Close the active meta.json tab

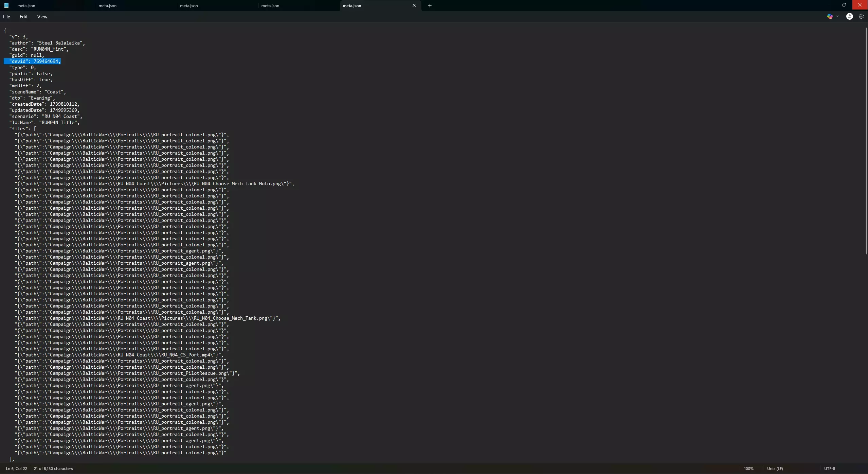pos(414,5)
